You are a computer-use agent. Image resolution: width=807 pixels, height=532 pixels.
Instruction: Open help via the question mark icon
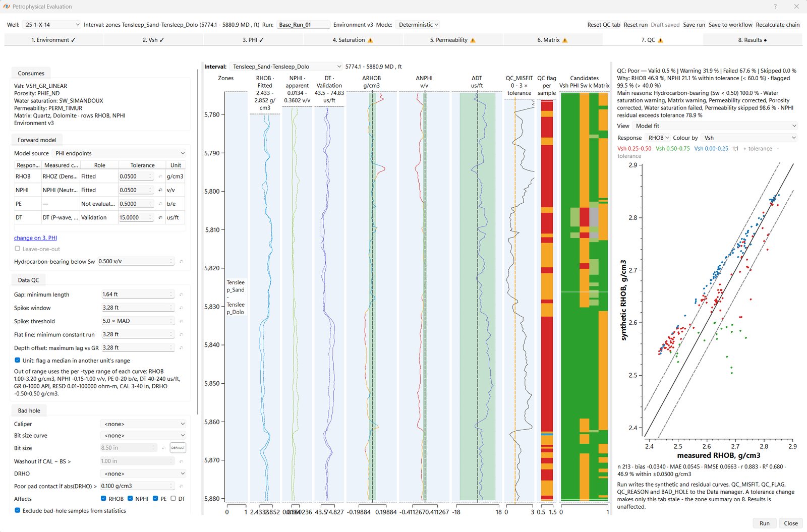(x=775, y=7)
